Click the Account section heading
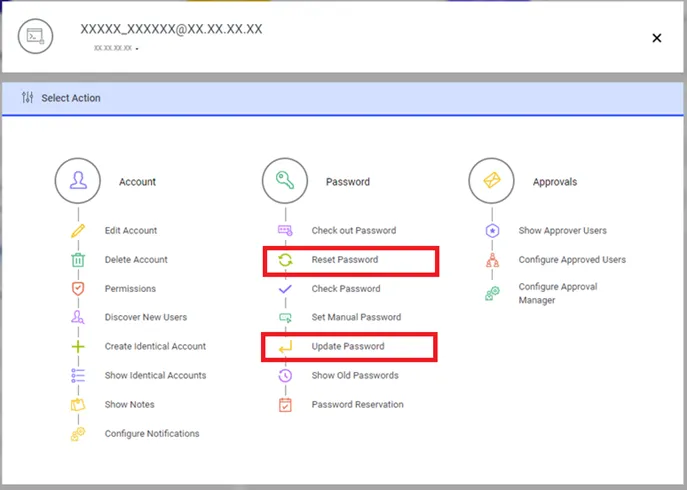 pyautogui.click(x=137, y=181)
